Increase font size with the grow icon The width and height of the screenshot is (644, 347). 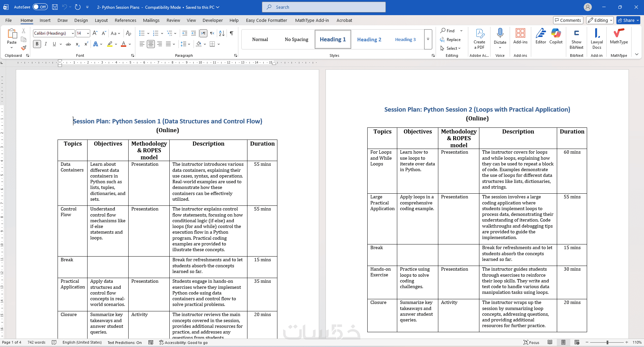click(x=95, y=33)
